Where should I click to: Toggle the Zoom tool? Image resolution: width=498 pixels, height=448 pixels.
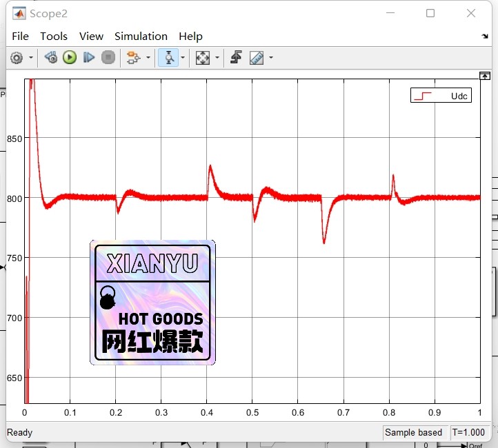[x=168, y=58]
